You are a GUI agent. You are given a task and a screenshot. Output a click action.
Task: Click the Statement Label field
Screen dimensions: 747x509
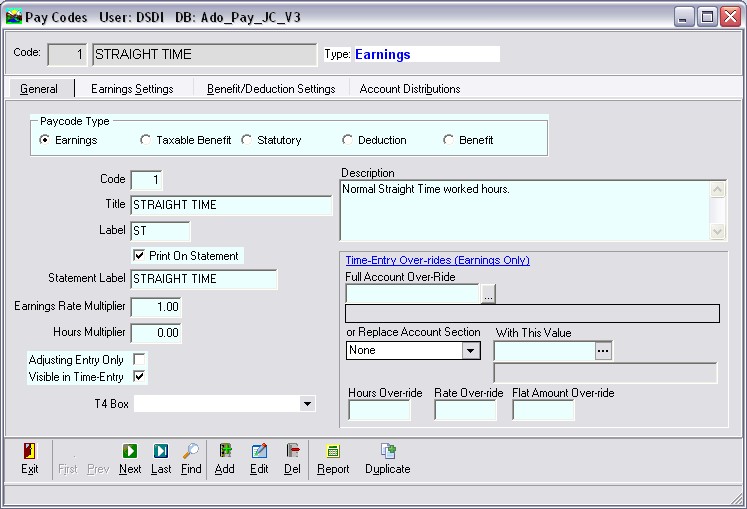[x=204, y=279]
